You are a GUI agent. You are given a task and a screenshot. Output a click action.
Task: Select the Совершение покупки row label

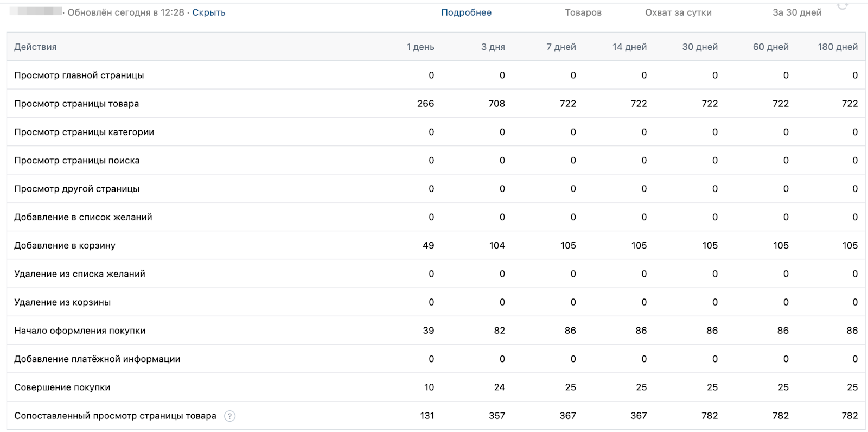[x=62, y=387]
